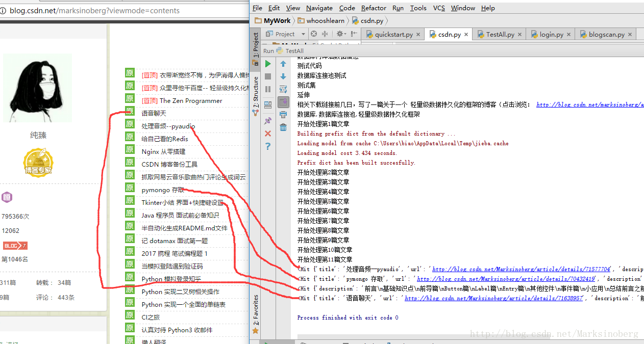The image size is (644, 344).
Task: Close the csdn.py tab
Action: click(x=466, y=35)
